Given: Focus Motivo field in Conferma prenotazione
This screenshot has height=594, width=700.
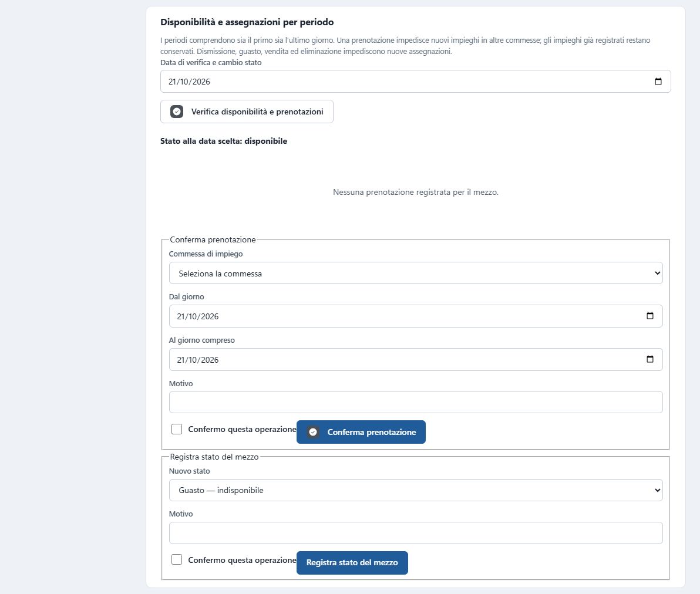Looking at the screenshot, I should tap(416, 402).
